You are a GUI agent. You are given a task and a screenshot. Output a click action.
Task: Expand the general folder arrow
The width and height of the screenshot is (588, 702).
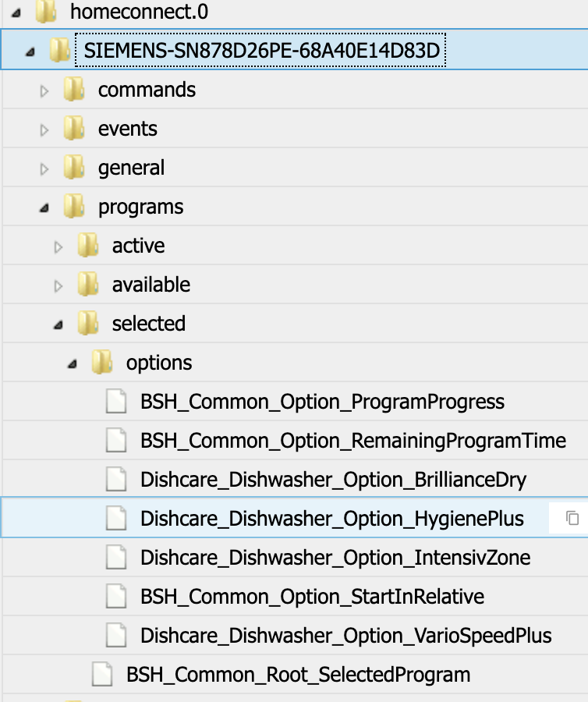coord(44,168)
